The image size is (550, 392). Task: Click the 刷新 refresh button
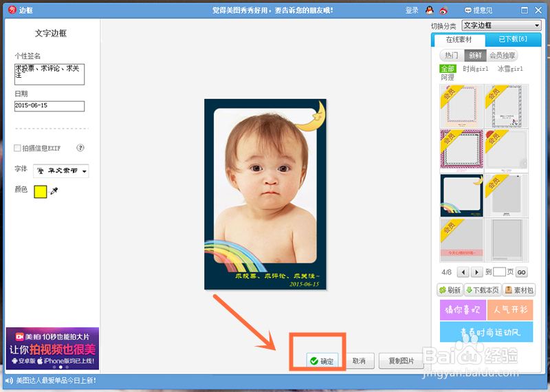pyautogui.click(x=450, y=290)
